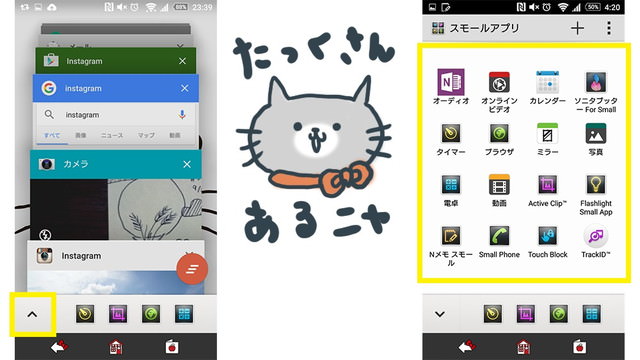Tap the magnifier search icon

pos(49,115)
